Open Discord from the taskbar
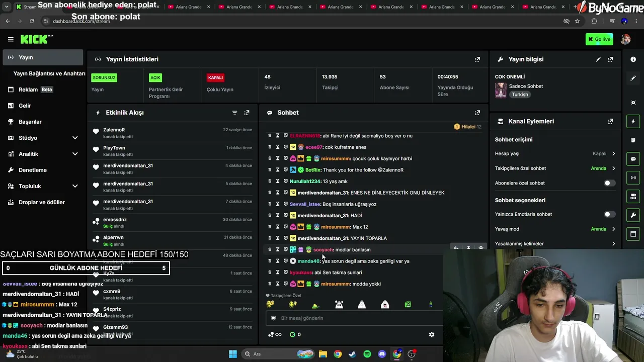The height and width of the screenshot is (362, 644). 382,354
